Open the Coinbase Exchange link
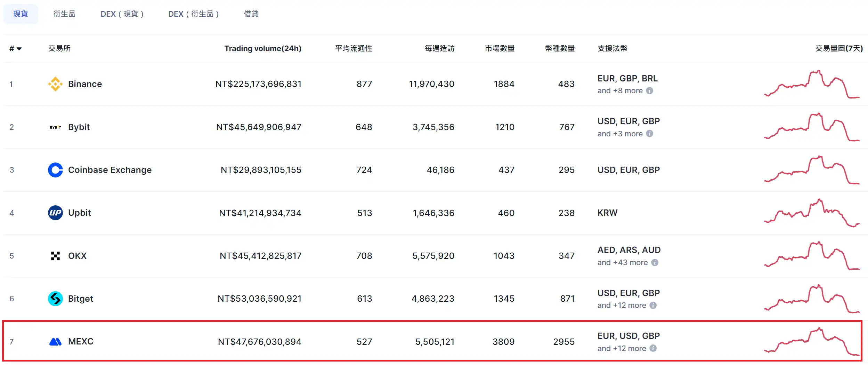Image resolution: width=868 pixels, height=365 pixels. coord(110,170)
